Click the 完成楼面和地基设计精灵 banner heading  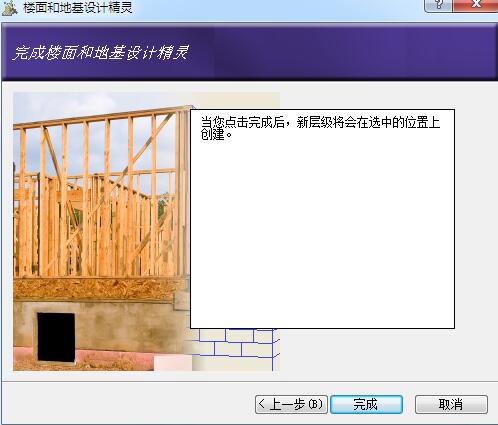point(101,52)
